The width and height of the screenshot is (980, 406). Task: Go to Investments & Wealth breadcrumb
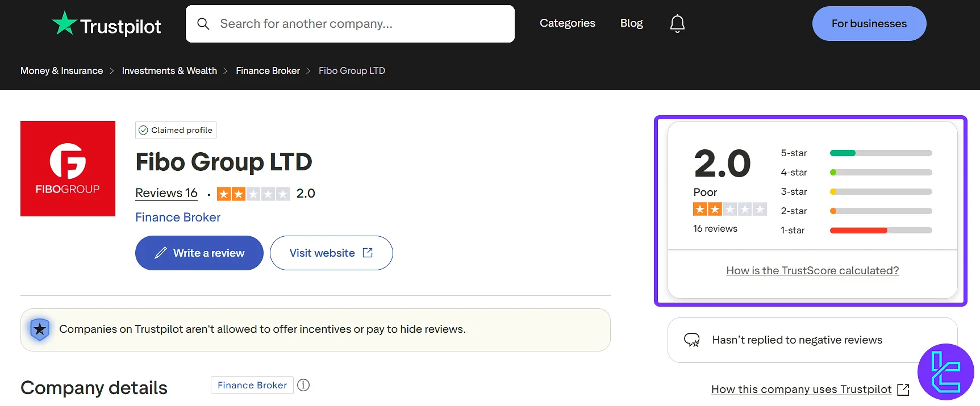(169, 71)
